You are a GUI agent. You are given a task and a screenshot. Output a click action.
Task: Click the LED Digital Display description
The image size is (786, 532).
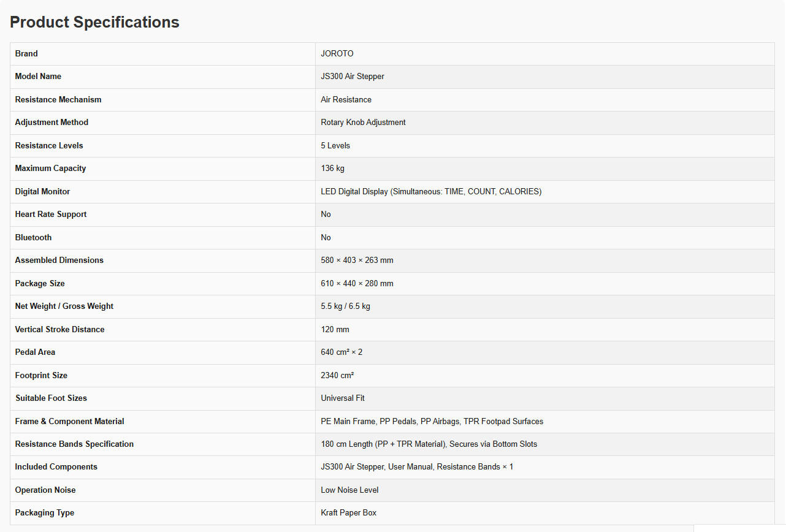[x=431, y=192]
